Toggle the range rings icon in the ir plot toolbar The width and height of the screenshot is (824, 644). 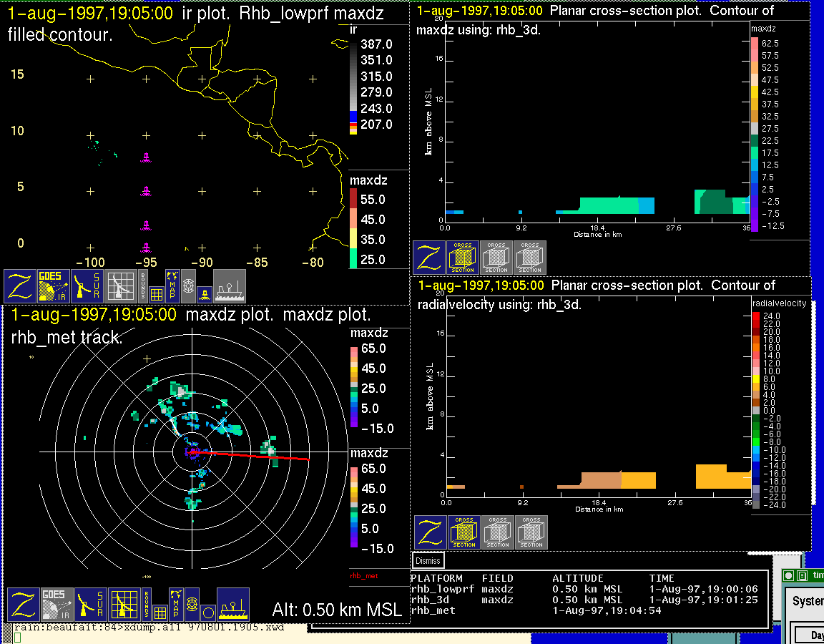188,285
